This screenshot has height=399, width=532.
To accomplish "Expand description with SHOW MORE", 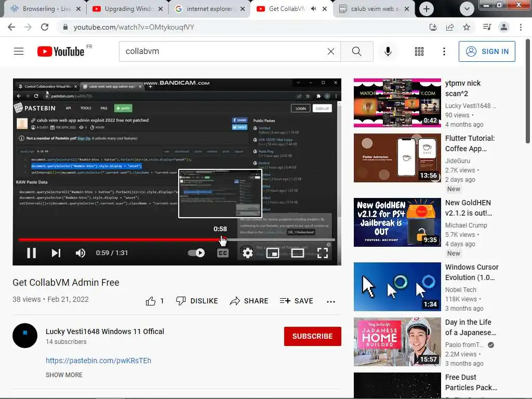I will click(64, 375).
